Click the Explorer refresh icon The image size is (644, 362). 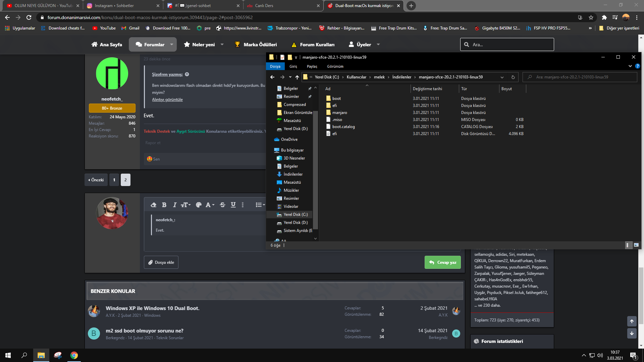coord(513,77)
